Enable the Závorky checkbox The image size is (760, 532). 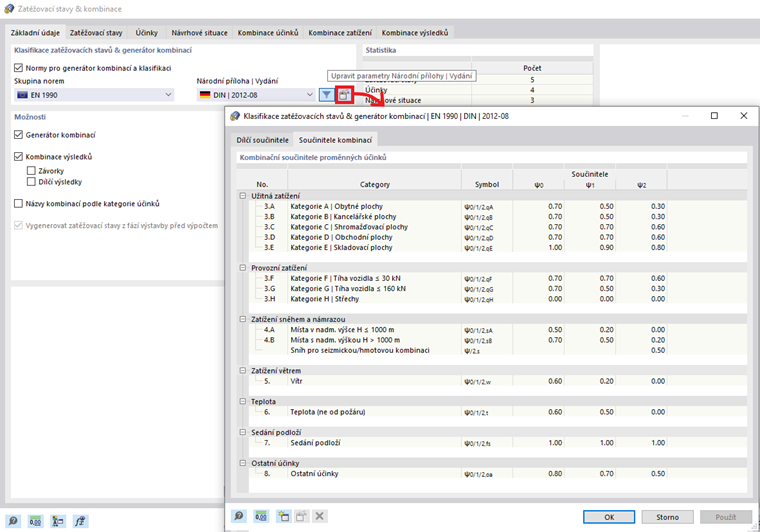tap(31, 171)
